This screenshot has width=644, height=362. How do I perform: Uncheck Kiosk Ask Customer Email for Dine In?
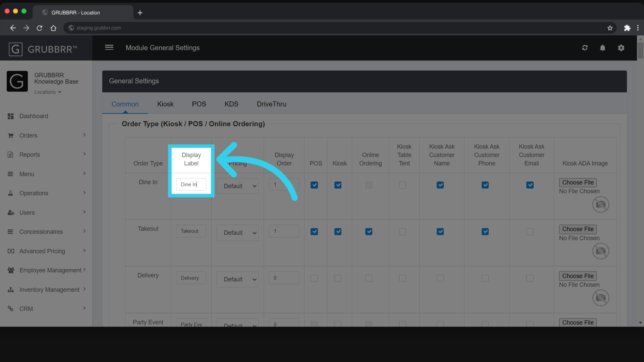[530, 185]
